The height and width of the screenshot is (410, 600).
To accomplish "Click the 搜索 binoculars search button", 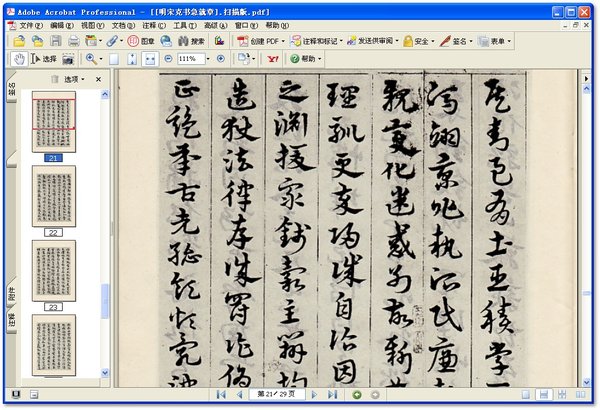I will tap(192, 41).
